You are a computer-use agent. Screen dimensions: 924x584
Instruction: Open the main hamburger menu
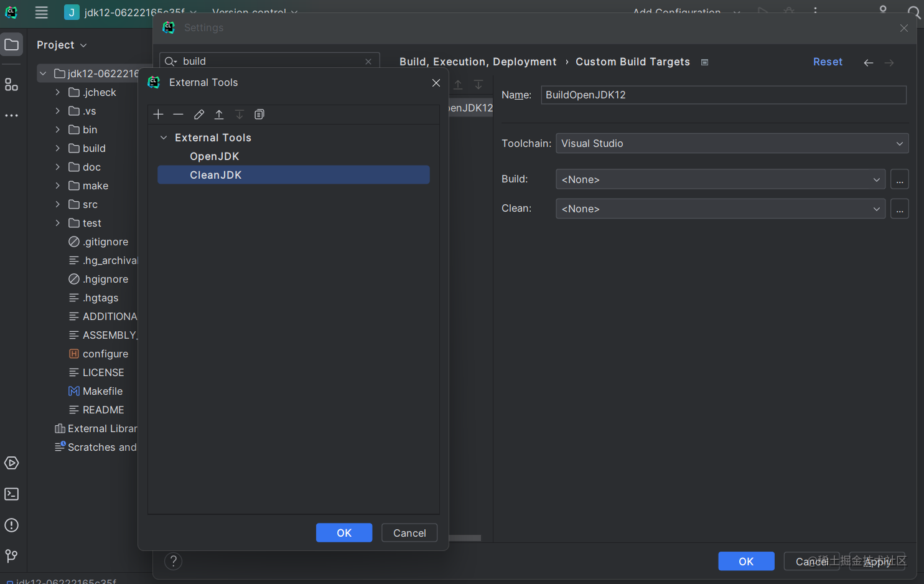click(42, 12)
